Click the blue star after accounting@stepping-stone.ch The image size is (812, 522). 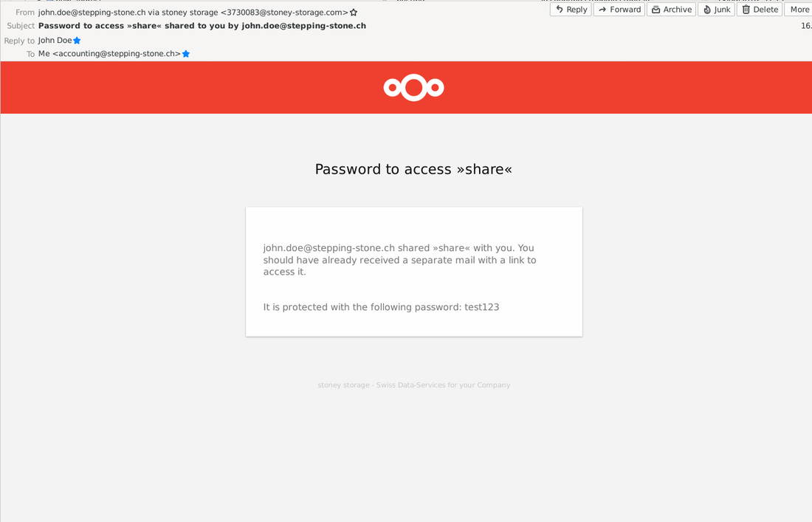(x=186, y=54)
